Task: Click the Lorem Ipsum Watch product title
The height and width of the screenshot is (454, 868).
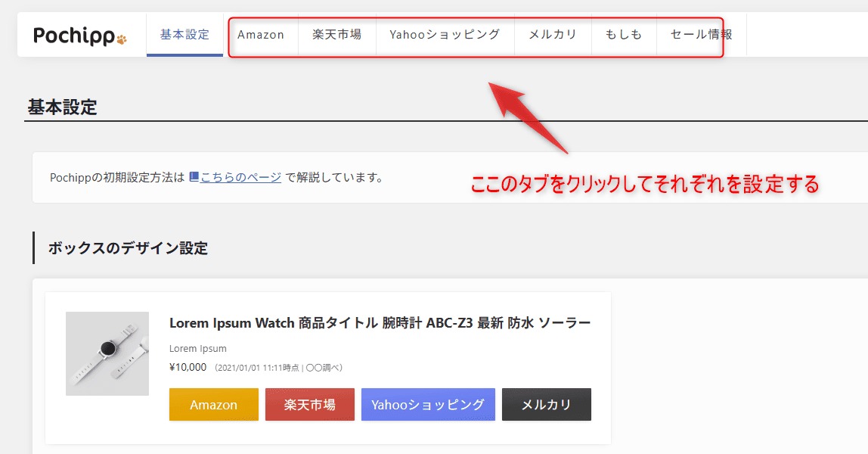Action: 380,323
